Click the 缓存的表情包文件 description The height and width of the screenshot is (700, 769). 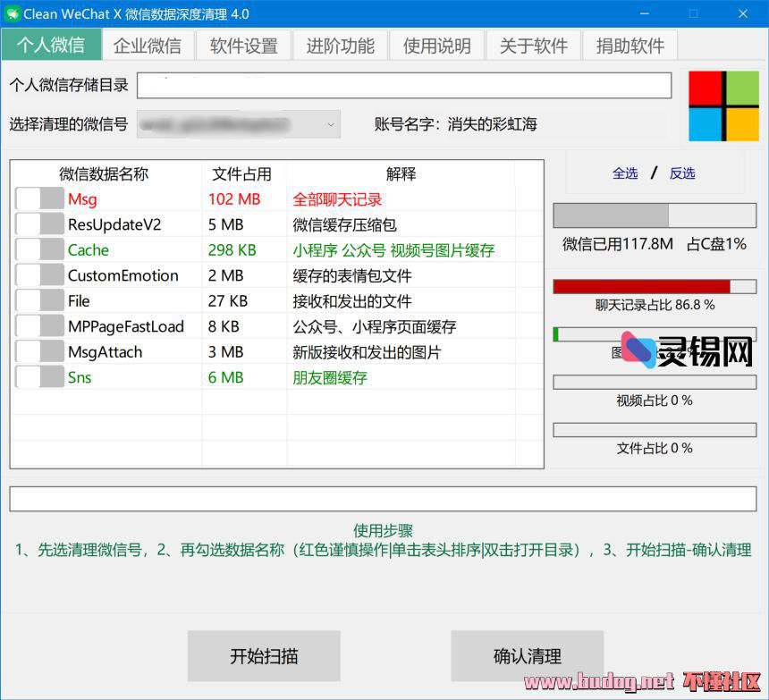(352, 276)
